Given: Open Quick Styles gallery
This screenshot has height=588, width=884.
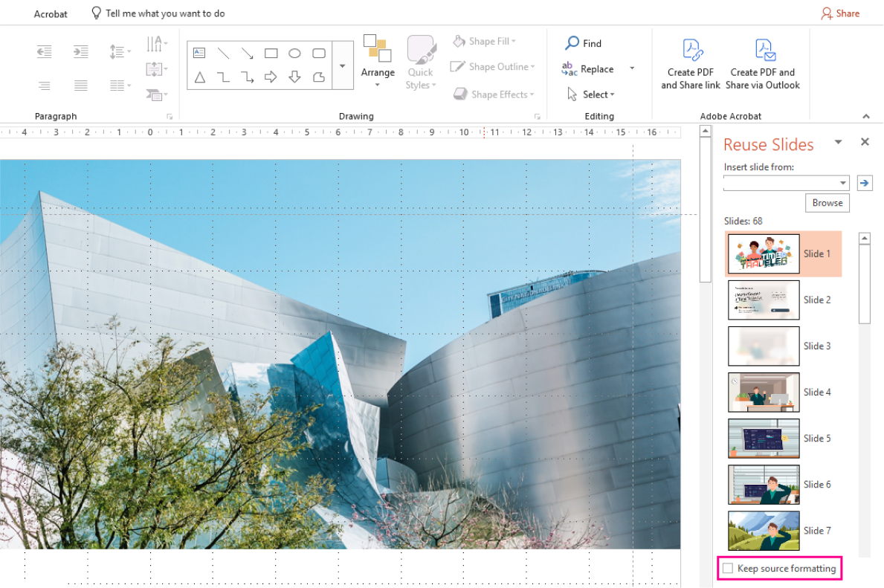Looking at the screenshot, I should [421, 62].
